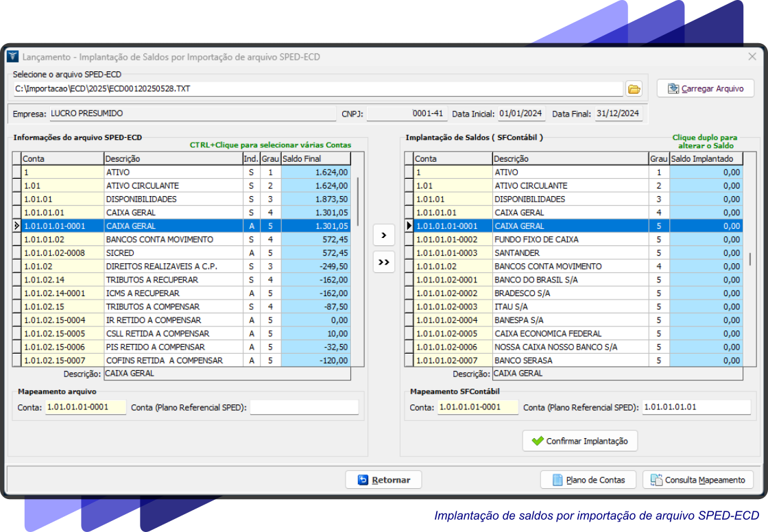Click the Saldo Implantado column header
The width and height of the screenshot is (768, 532).
point(705,159)
